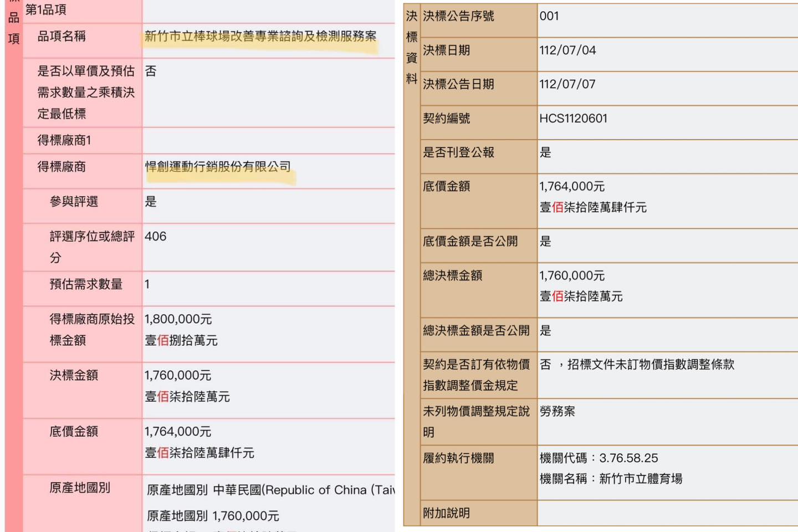The image size is (798, 532).
Task: Click '是' in the 底價金額是否公開 row
Action: [545, 241]
